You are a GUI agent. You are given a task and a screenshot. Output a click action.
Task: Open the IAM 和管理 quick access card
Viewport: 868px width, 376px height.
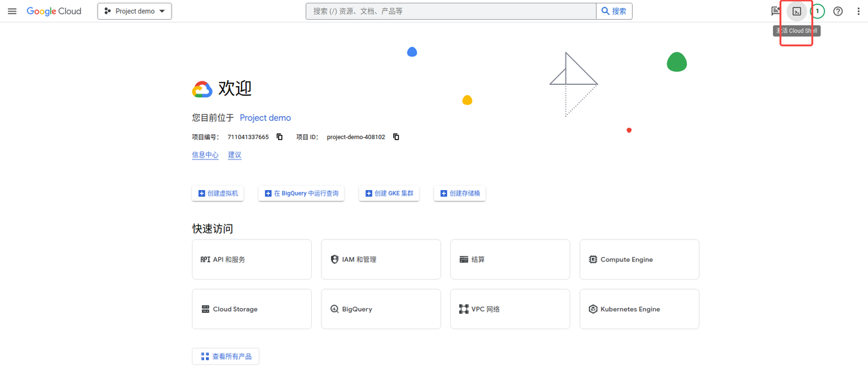point(381,259)
